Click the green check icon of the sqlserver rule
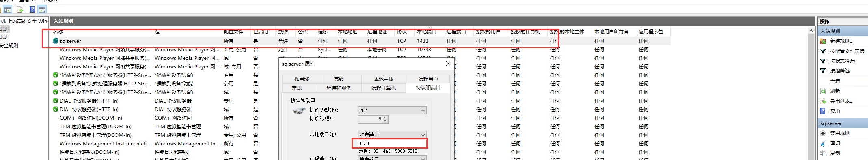 coord(56,41)
